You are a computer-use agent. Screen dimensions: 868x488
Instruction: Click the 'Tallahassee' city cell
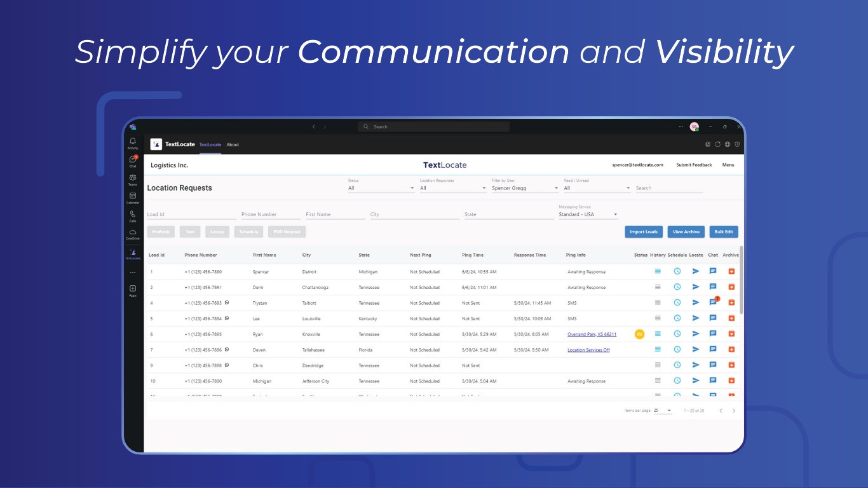313,350
